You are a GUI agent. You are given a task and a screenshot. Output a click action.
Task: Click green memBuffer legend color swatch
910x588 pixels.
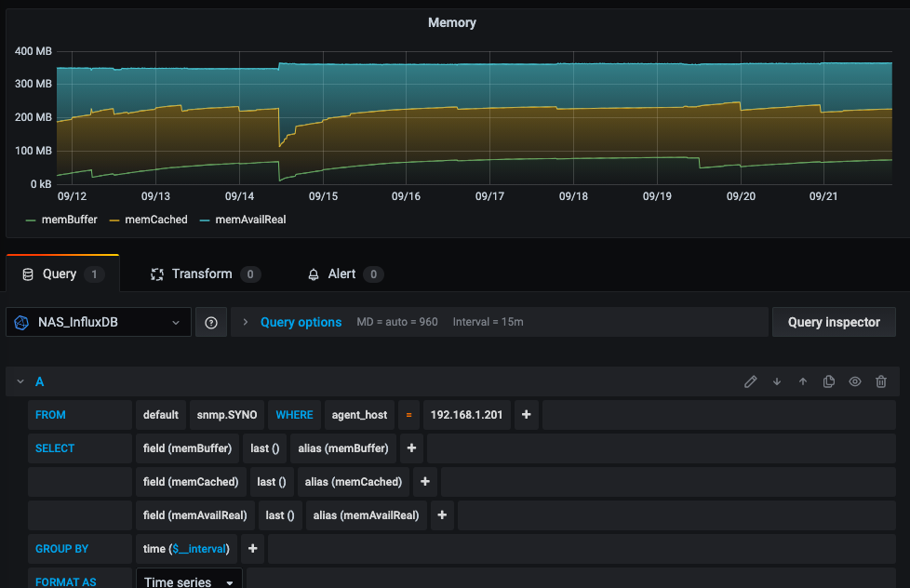[x=31, y=220]
